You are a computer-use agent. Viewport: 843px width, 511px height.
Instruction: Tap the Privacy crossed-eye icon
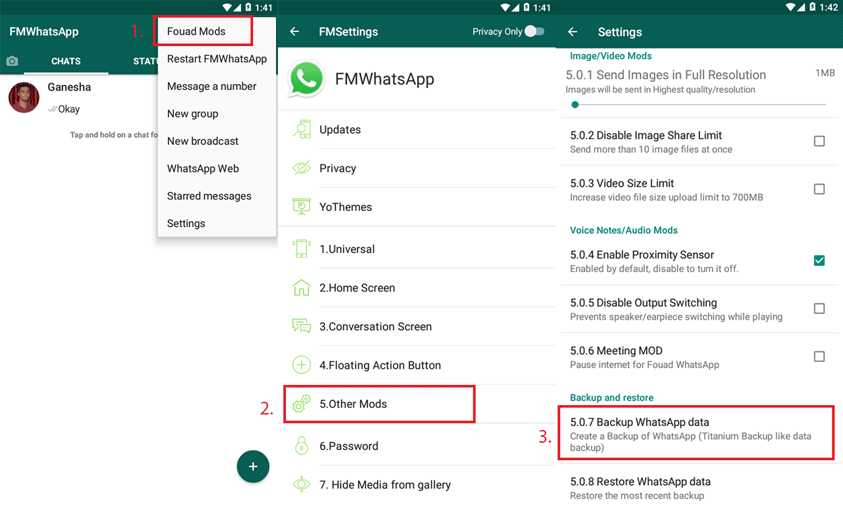coord(302,168)
